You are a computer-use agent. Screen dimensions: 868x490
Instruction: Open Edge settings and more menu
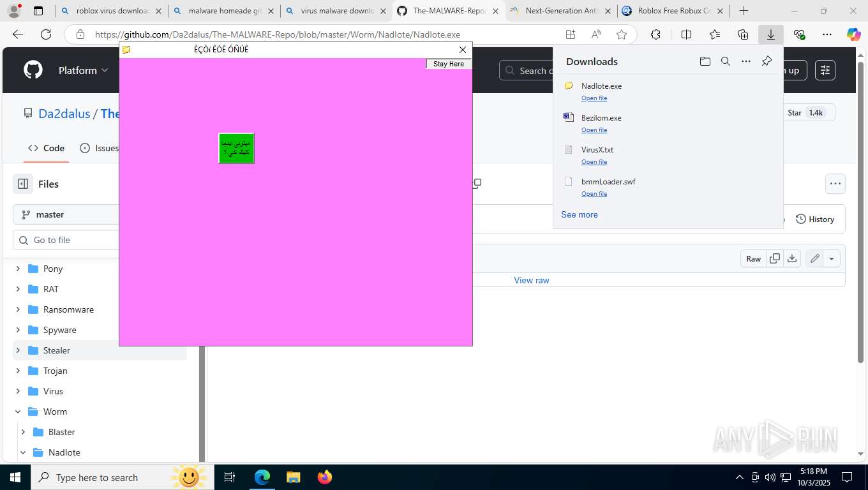click(827, 35)
